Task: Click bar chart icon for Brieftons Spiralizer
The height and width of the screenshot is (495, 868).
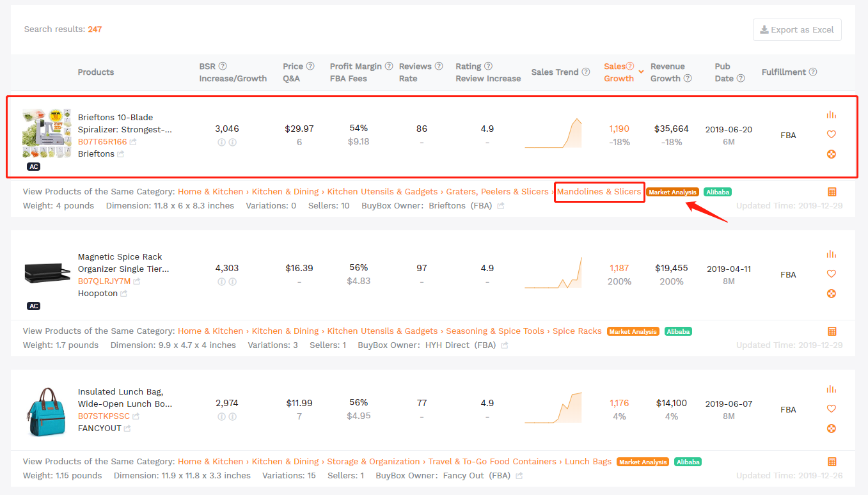Action: (x=831, y=114)
